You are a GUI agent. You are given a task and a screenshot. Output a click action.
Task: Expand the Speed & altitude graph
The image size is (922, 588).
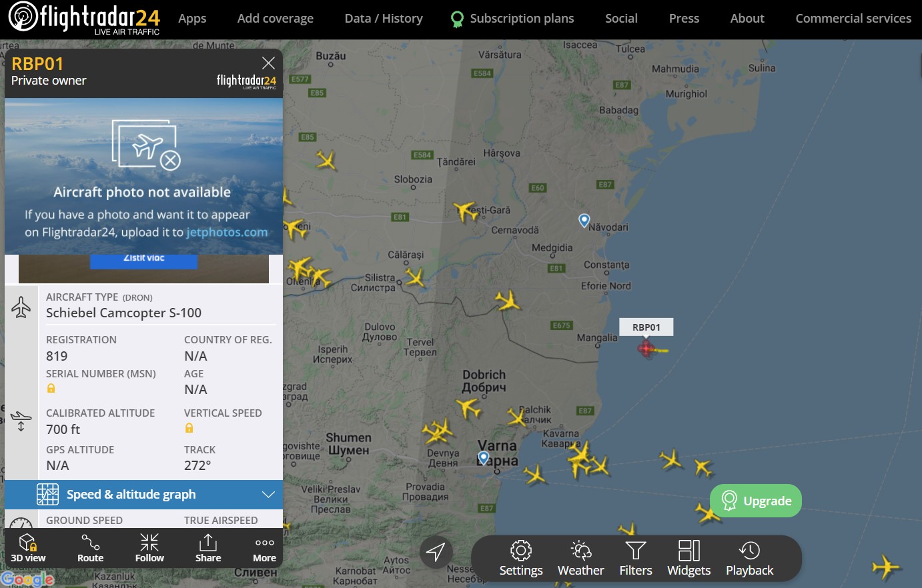[x=143, y=495]
